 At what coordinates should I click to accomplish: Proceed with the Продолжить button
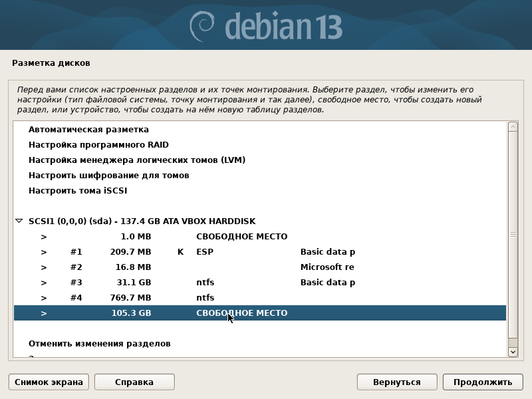coord(483,382)
